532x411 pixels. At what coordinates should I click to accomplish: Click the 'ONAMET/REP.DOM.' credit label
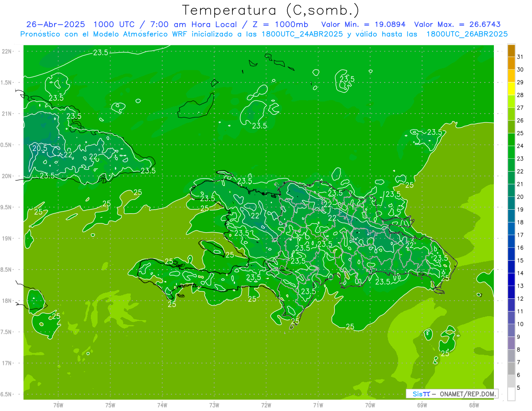tap(468, 394)
